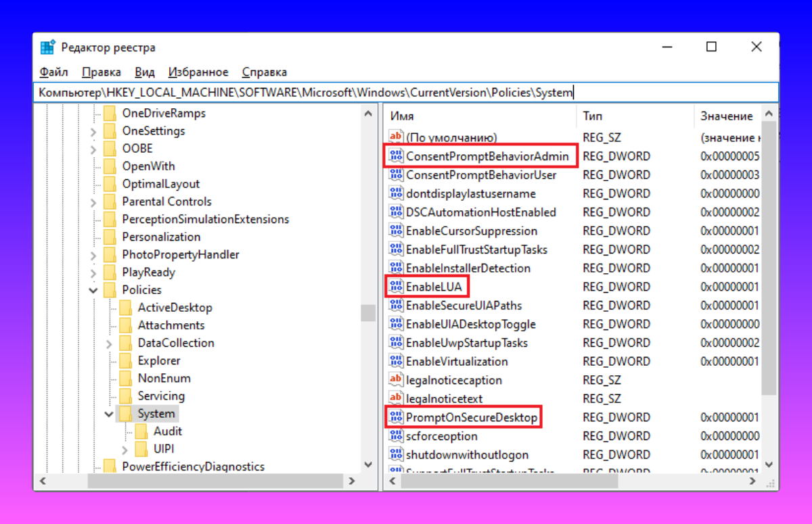Select the OneDriveRamps key
The image size is (812, 524).
[164, 113]
